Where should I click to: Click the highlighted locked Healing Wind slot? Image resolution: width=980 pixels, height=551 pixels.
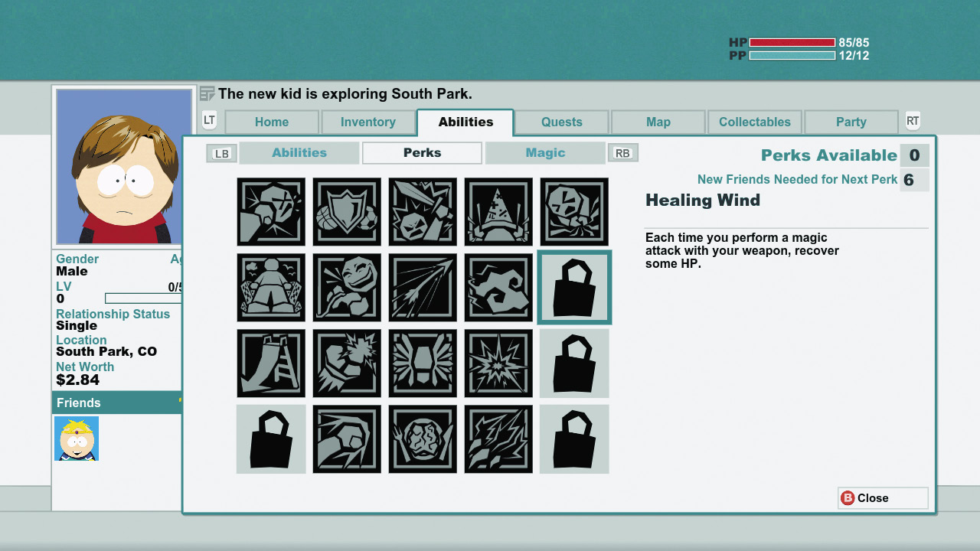pyautogui.click(x=574, y=288)
